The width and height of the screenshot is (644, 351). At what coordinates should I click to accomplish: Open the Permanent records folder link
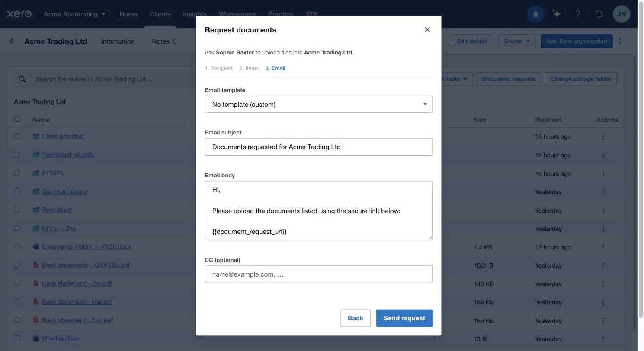[x=68, y=155]
